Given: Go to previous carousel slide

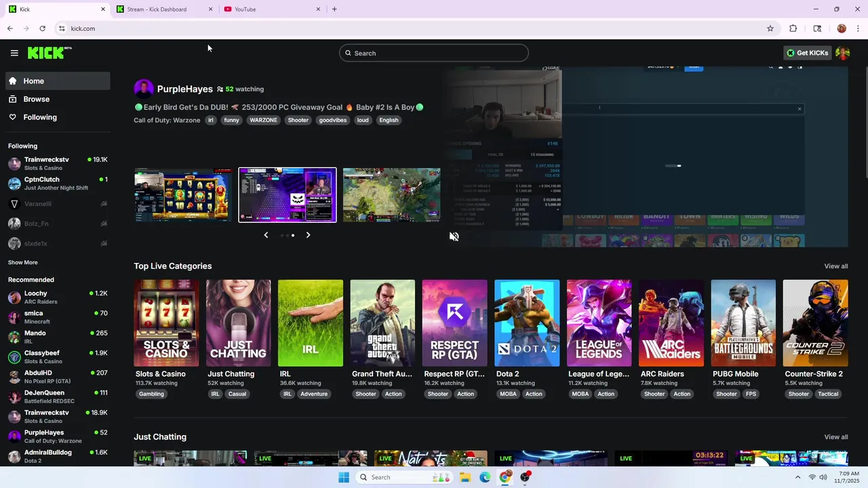Looking at the screenshot, I should [266, 235].
